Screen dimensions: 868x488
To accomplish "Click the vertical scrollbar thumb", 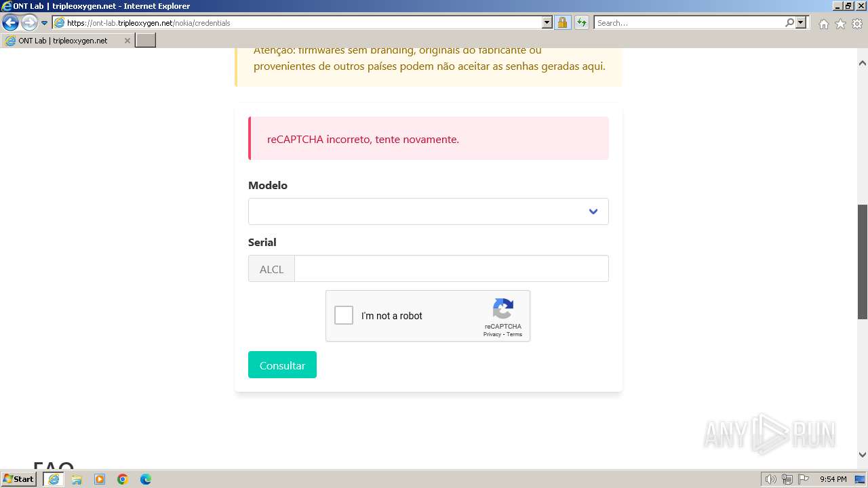I will pos(862,262).
